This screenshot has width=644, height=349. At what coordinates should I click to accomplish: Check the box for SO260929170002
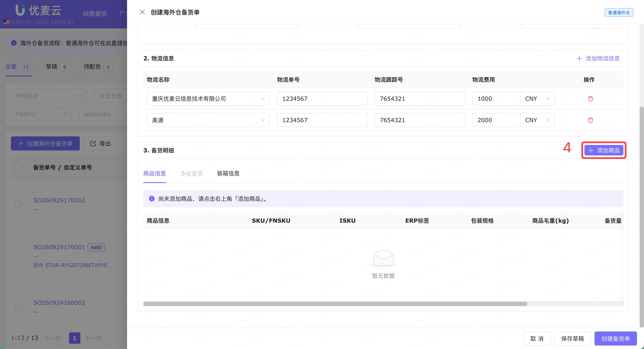[x=18, y=204]
